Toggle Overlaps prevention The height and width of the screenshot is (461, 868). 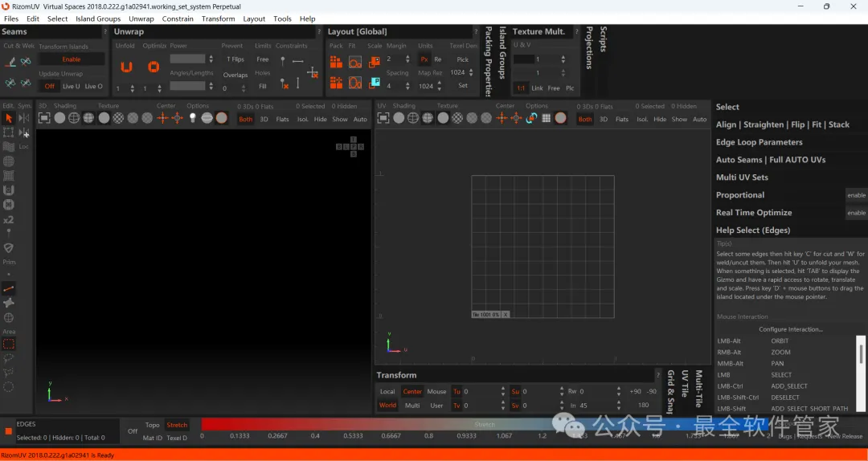235,75
